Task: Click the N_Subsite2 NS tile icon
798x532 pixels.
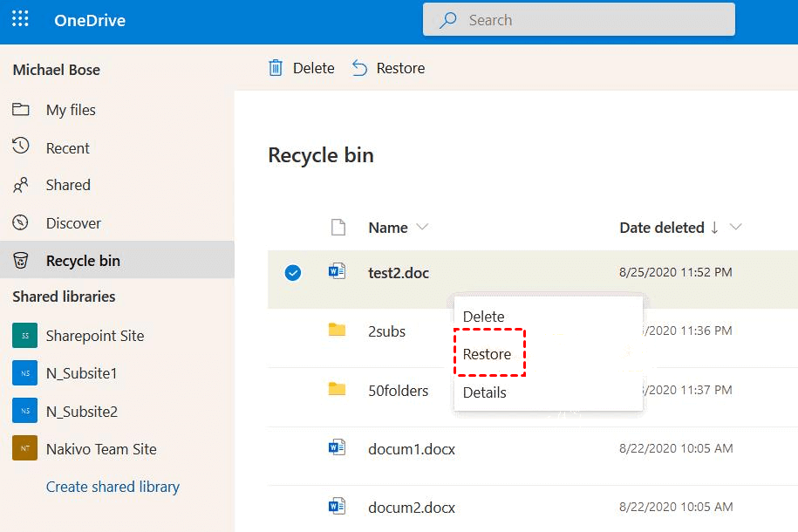Action: pos(25,411)
